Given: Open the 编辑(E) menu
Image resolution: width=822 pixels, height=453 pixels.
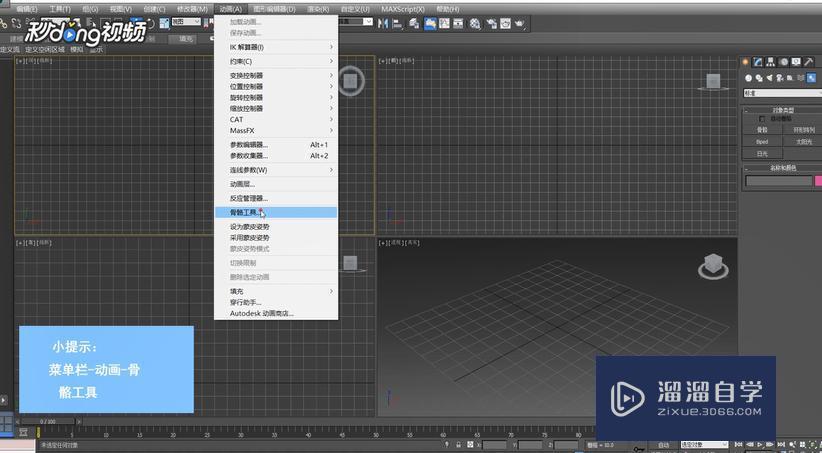Looking at the screenshot, I should coord(26,9).
